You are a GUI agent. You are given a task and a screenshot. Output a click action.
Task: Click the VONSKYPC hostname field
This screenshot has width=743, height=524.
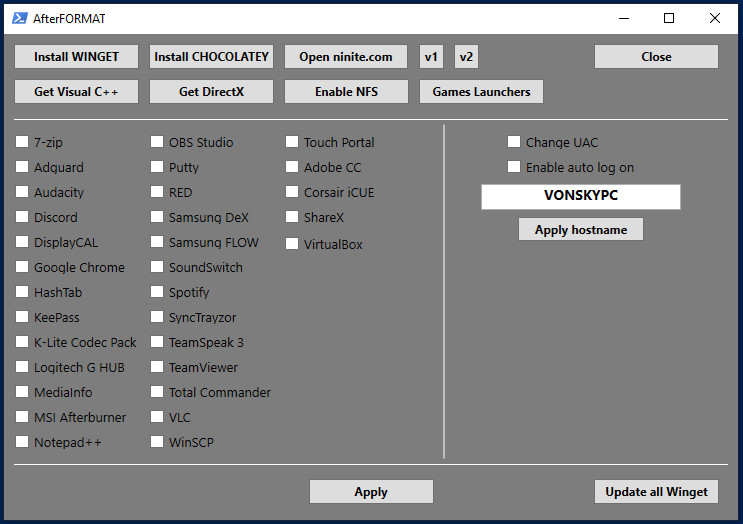(x=581, y=197)
